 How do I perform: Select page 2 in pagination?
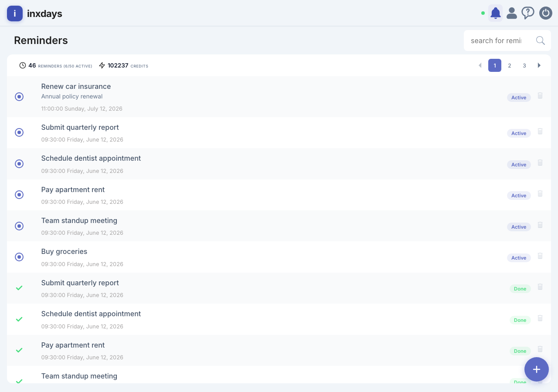[x=510, y=65]
